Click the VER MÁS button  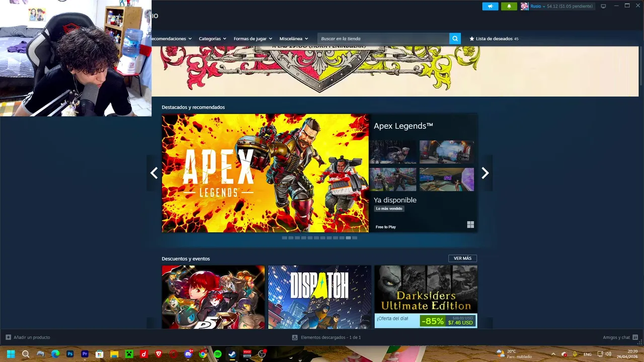[x=462, y=258]
